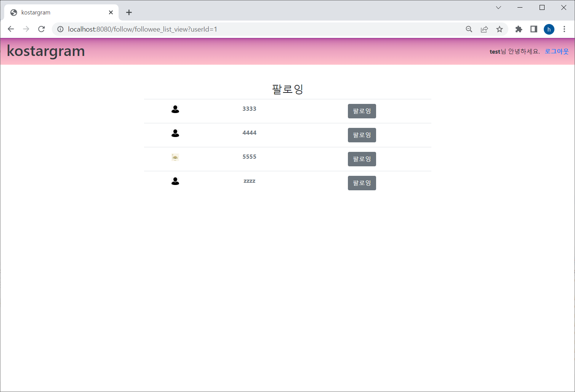Click the kostargram favicon in the browser tab
This screenshot has height=392, width=575.
pyautogui.click(x=14, y=12)
